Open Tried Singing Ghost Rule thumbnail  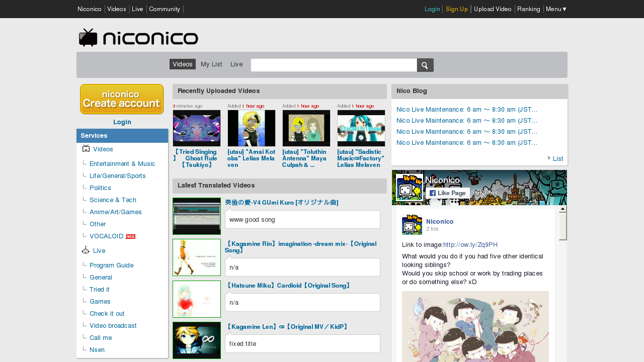point(197,128)
